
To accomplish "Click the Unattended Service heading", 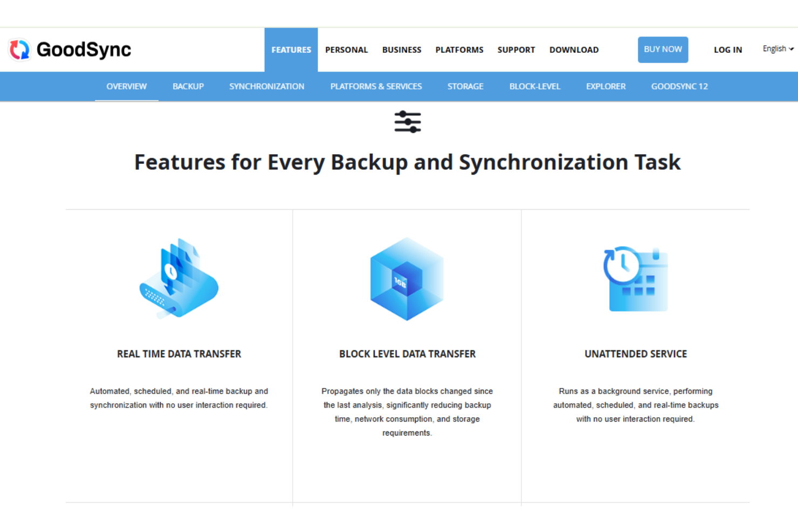I will pyautogui.click(x=636, y=354).
